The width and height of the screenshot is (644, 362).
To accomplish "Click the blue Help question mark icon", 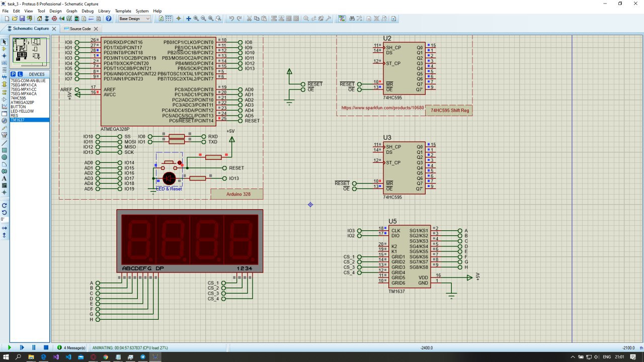I will tap(109, 19).
